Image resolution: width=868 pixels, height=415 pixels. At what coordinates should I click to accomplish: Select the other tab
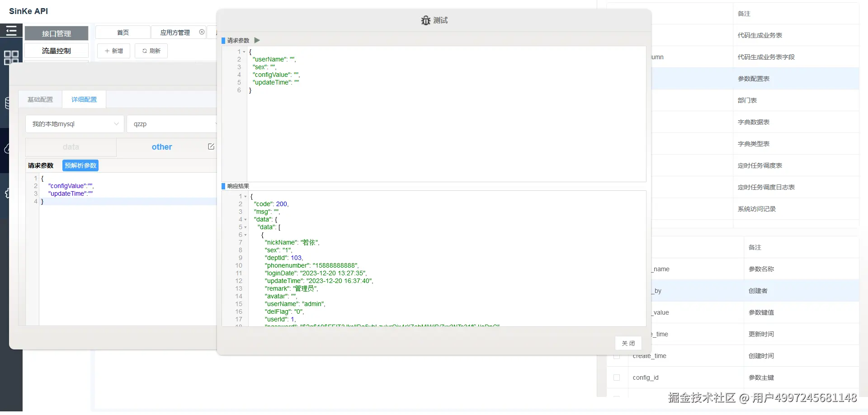pyautogui.click(x=162, y=147)
